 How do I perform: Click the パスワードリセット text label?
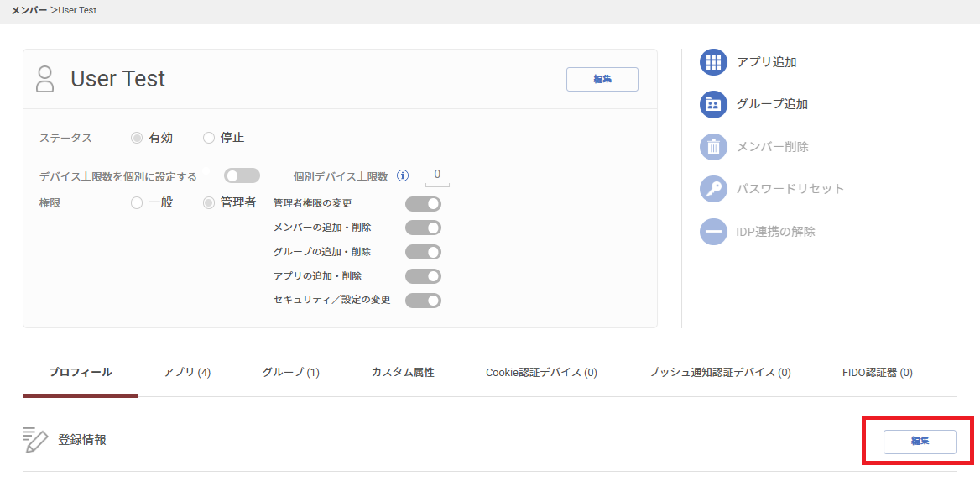coord(790,189)
